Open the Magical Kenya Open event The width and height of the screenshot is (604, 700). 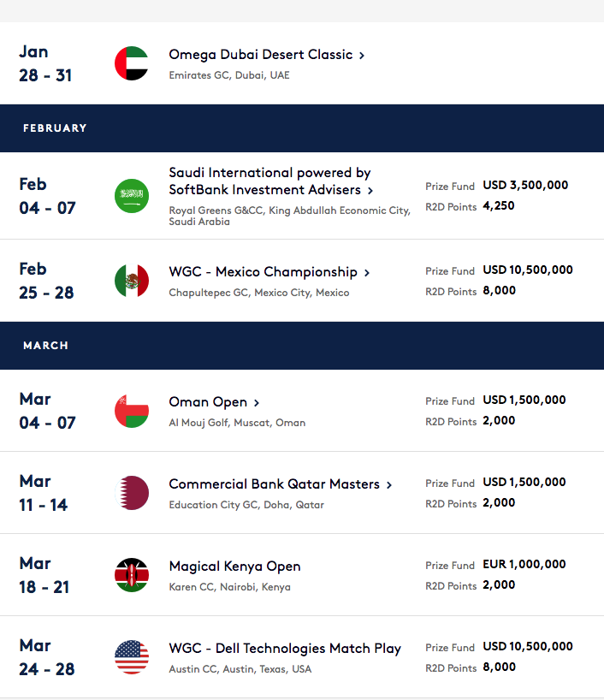[x=234, y=566]
